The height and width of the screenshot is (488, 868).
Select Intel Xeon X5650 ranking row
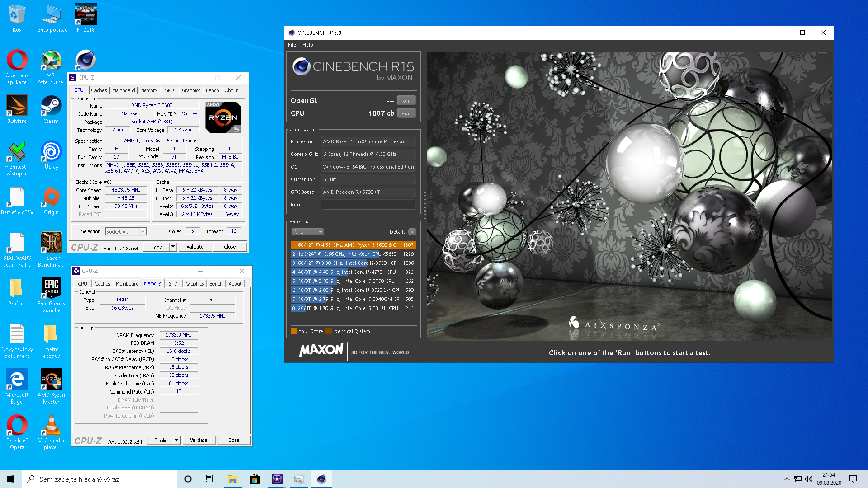point(353,254)
